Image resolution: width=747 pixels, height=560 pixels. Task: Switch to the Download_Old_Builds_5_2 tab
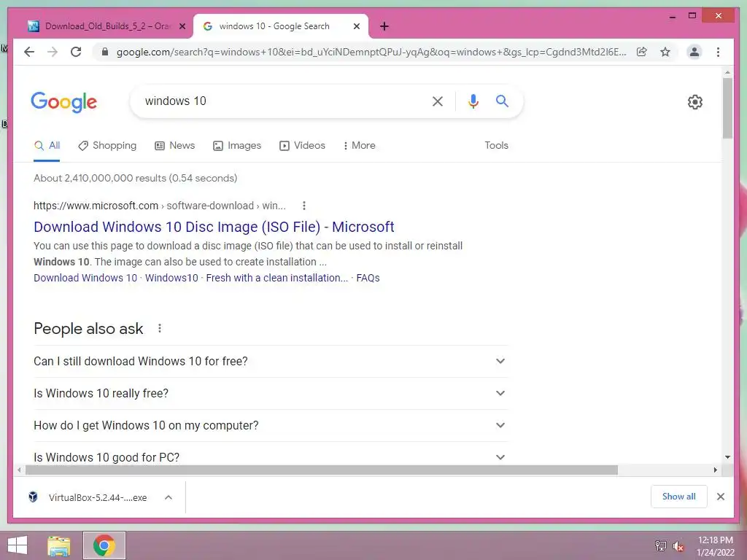pyautogui.click(x=107, y=27)
